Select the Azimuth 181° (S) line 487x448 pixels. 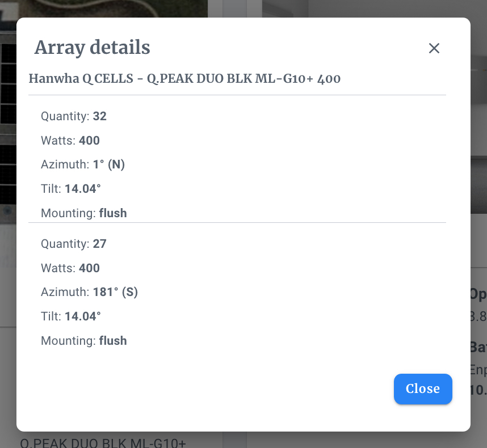click(x=89, y=292)
